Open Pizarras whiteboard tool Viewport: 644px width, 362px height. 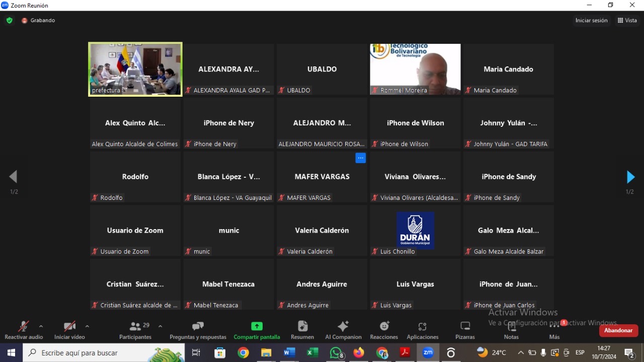point(465,330)
